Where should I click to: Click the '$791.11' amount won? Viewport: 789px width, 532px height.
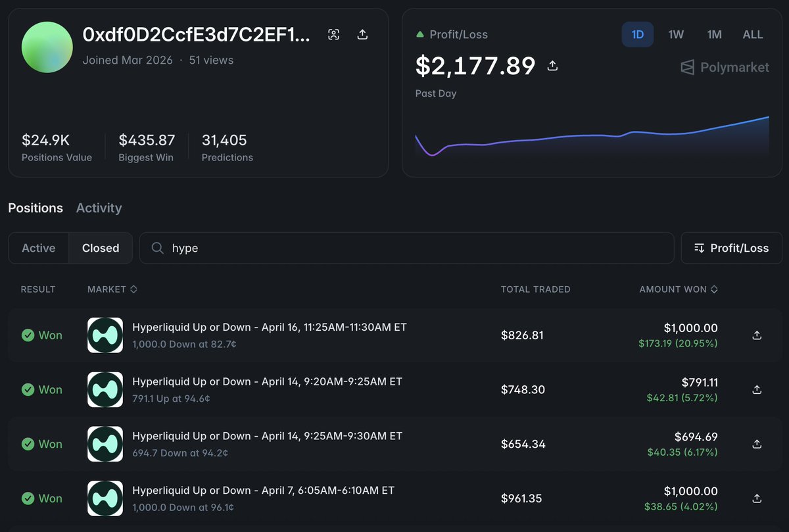[700, 382]
